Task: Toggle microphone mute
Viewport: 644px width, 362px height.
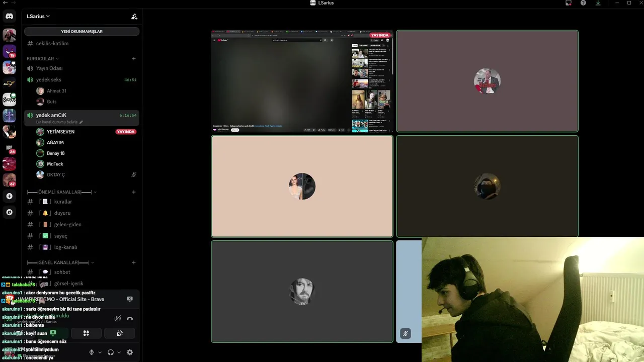Action: click(91, 352)
